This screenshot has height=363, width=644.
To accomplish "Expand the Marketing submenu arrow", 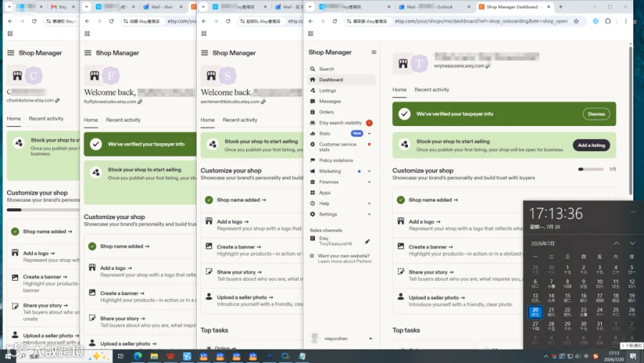I will (x=369, y=171).
